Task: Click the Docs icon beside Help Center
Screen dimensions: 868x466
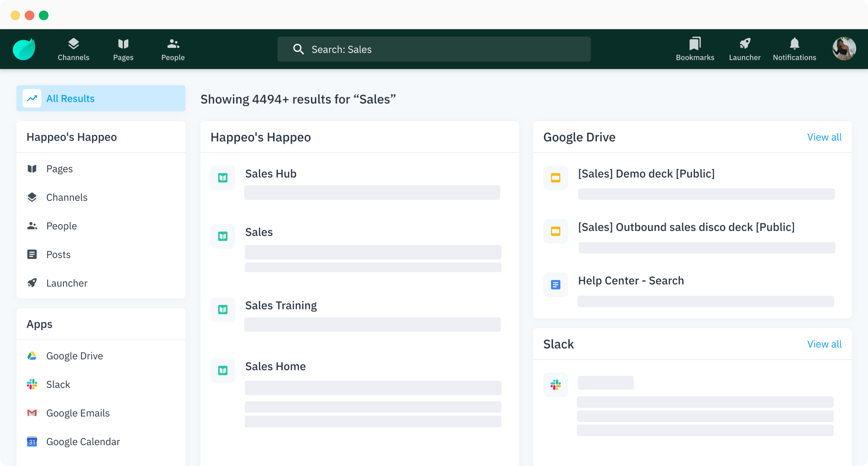Action: click(555, 285)
